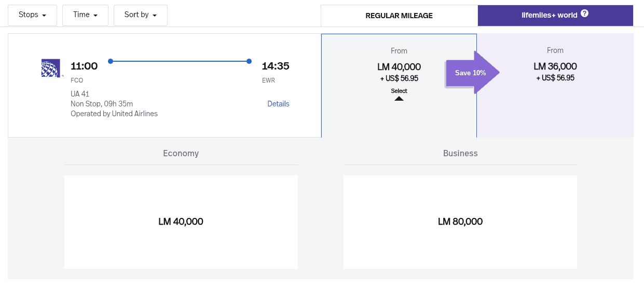The width and height of the screenshot is (644, 287).
Task: Collapse fares using the black triangle arrow
Action: [x=399, y=98]
